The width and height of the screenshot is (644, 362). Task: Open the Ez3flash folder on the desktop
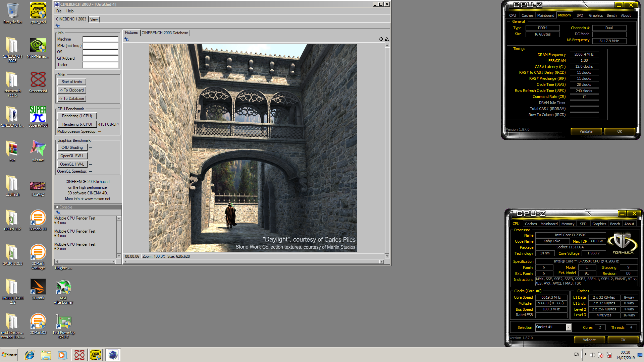[x=12, y=186]
